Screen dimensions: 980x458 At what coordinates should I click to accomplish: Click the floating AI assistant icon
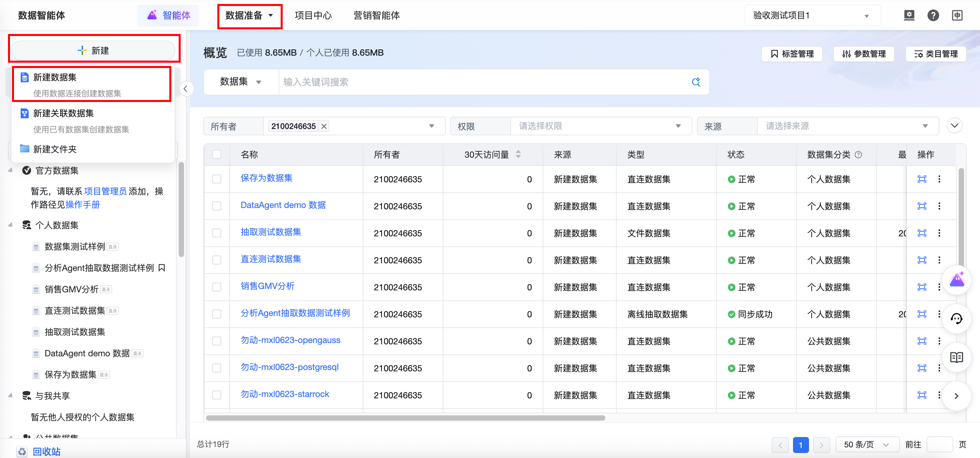click(x=956, y=280)
